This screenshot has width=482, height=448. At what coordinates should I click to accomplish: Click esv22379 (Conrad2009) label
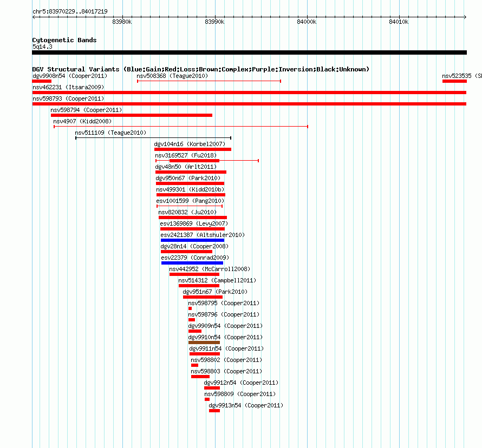click(x=195, y=258)
